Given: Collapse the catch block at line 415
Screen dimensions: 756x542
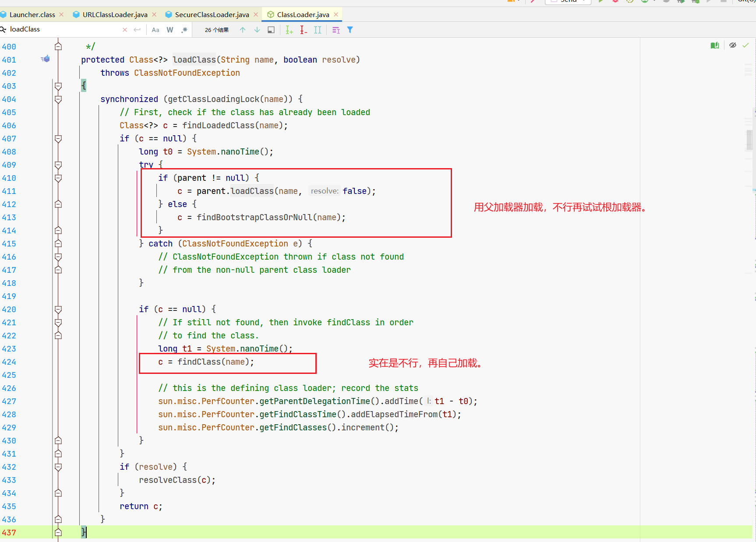Looking at the screenshot, I should [x=58, y=244].
